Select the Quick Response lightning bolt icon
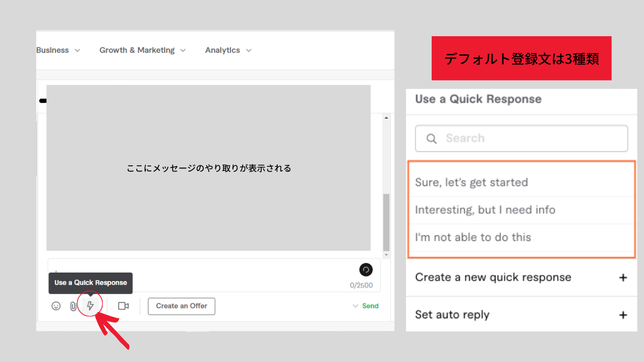The height and width of the screenshot is (362, 644). tap(90, 305)
